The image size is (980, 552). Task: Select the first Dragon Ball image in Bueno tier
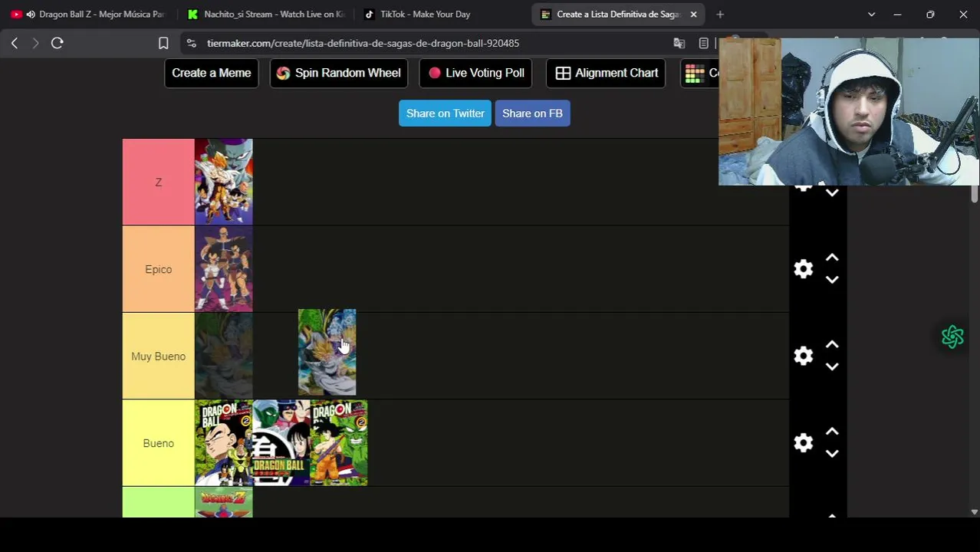click(x=224, y=442)
